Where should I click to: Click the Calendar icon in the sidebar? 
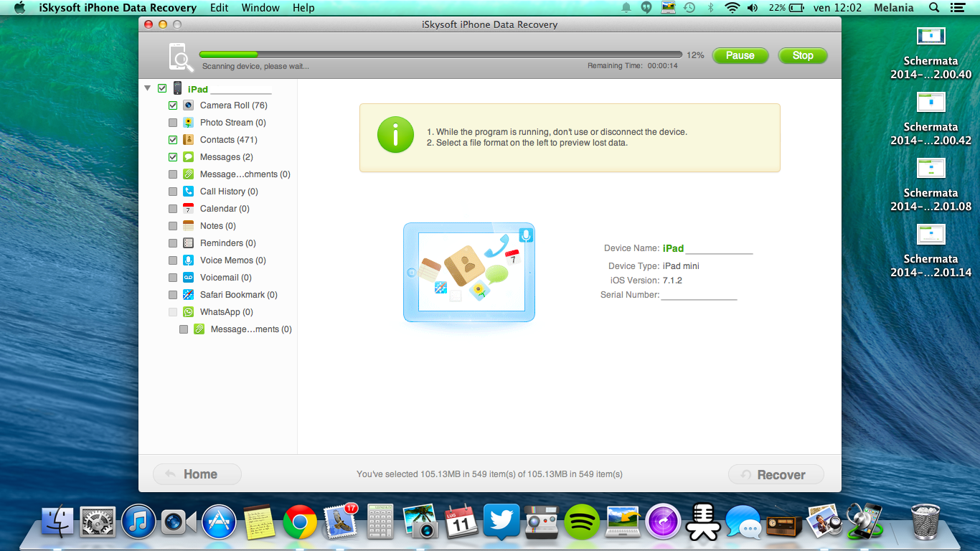(188, 209)
